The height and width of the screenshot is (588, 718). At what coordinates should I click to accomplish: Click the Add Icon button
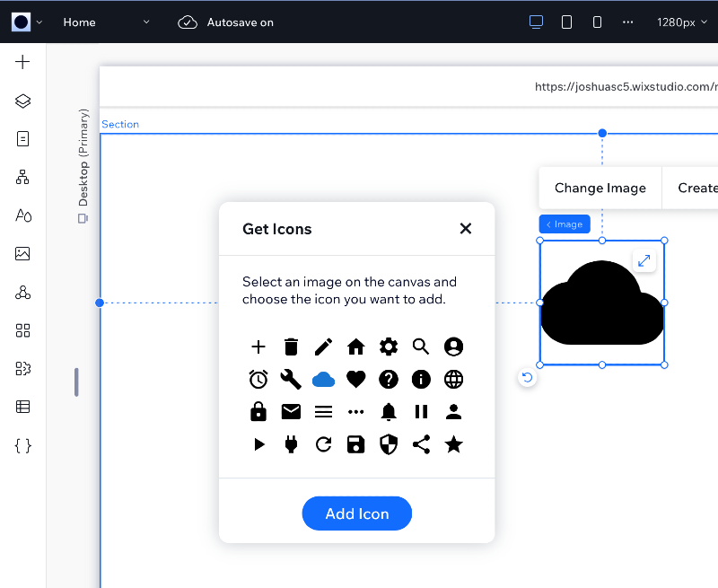[356, 513]
